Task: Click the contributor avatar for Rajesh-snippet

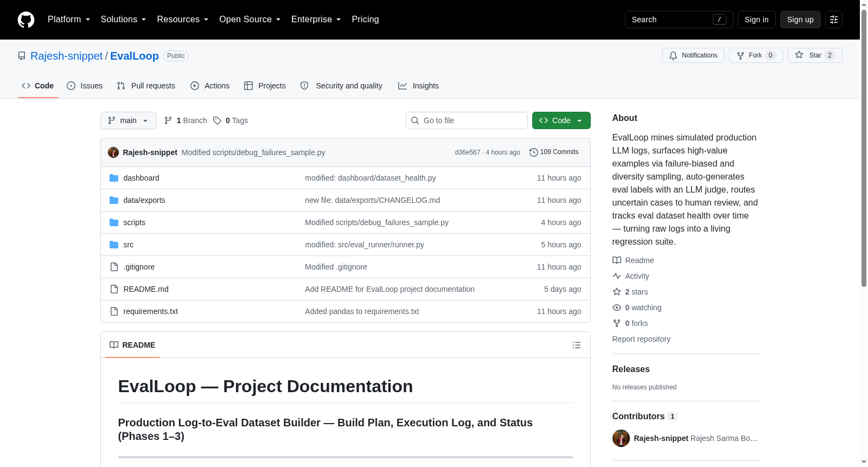Action: 621,438
